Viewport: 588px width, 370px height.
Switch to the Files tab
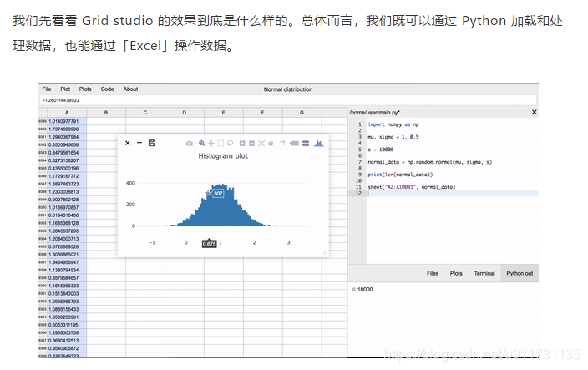pos(433,273)
